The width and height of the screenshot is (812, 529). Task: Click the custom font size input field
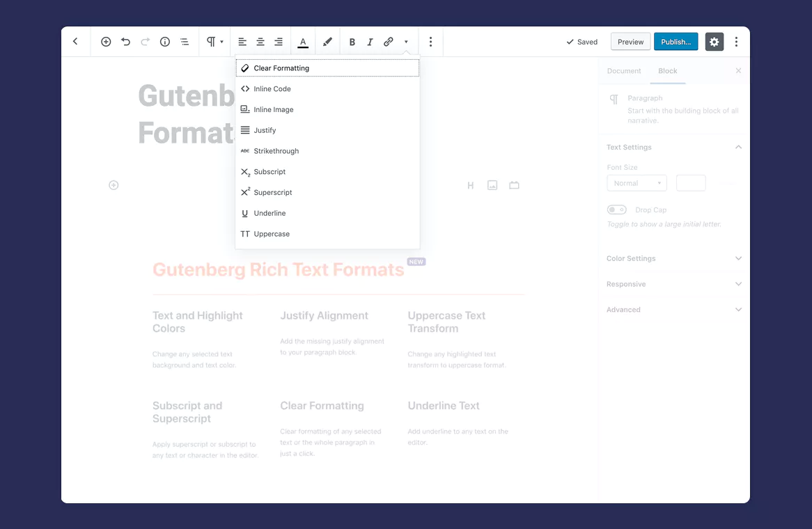691,183
